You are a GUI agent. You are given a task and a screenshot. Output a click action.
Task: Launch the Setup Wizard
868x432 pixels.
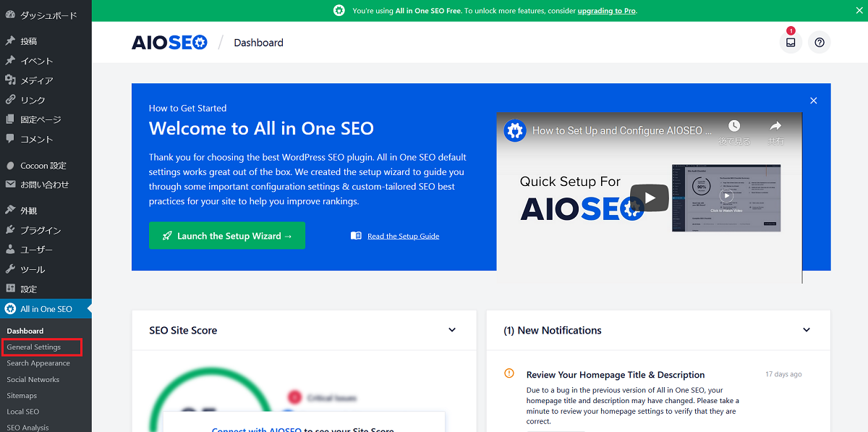pyautogui.click(x=227, y=236)
